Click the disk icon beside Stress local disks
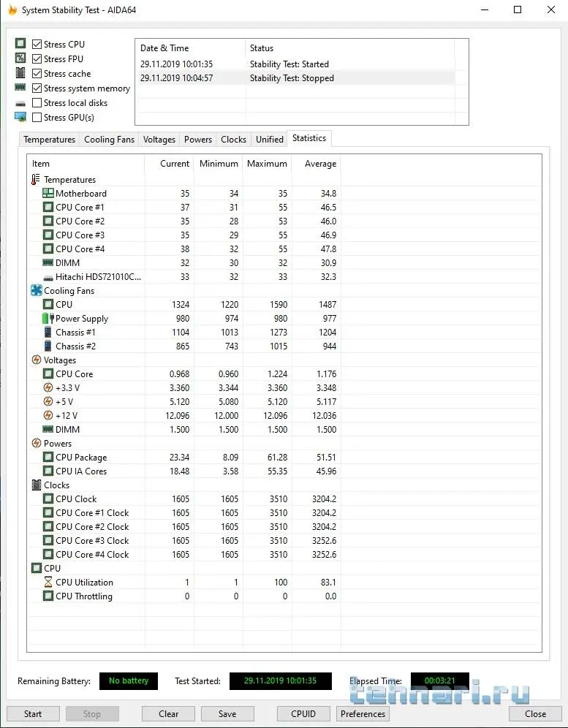 20,104
